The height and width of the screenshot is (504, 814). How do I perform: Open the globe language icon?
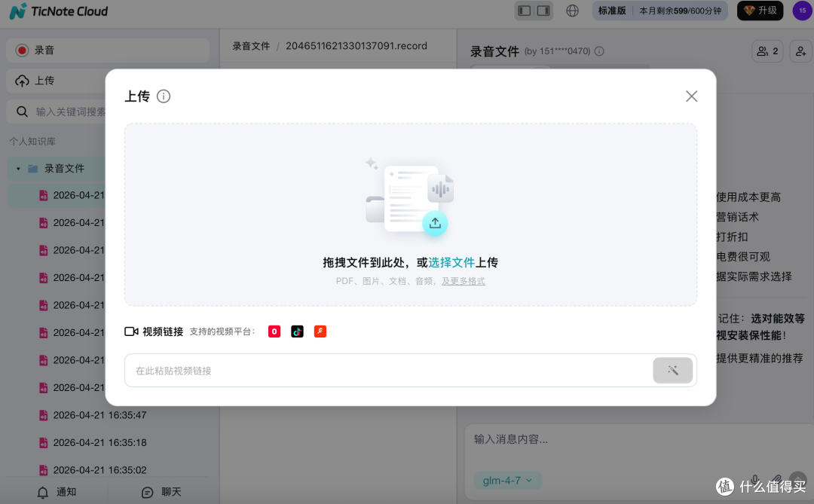click(572, 11)
